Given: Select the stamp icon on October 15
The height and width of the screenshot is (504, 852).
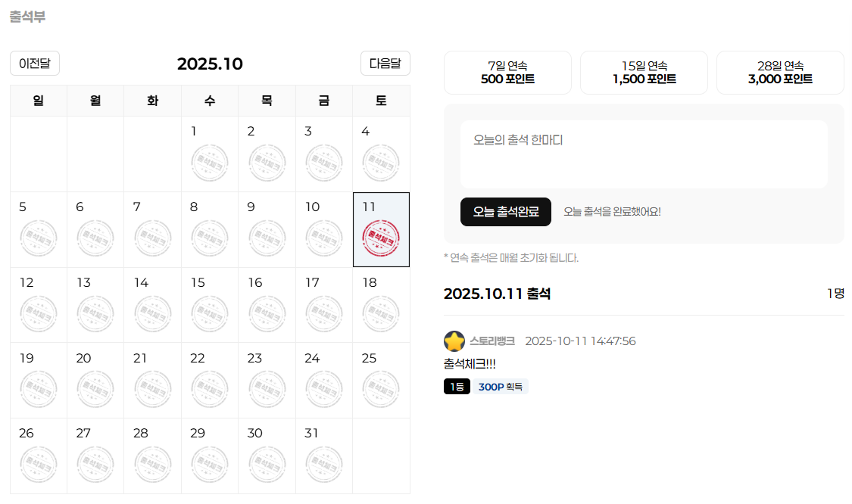Looking at the screenshot, I should click(x=210, y=314).
